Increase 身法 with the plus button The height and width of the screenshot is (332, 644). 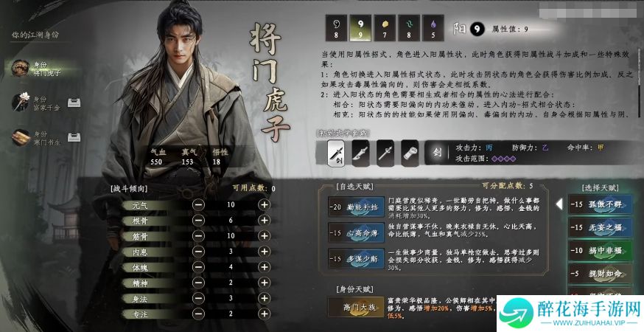(264, 298)
